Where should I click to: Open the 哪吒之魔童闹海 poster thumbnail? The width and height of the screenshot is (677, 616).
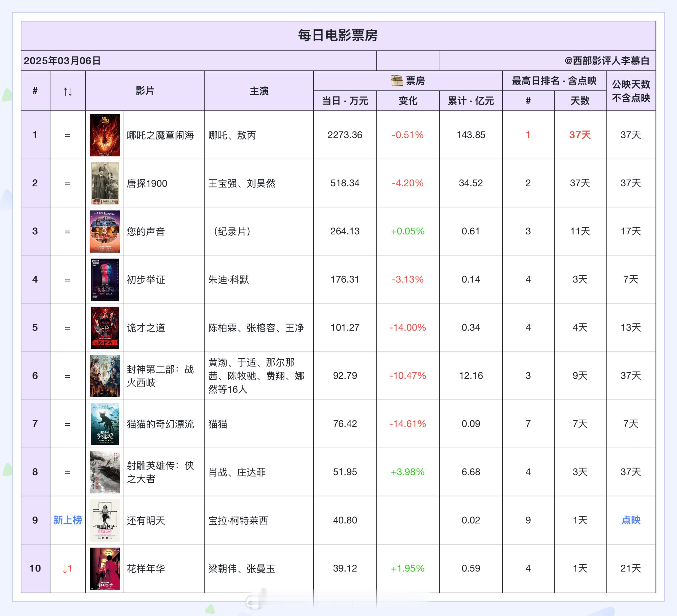(x=105, y=135)
